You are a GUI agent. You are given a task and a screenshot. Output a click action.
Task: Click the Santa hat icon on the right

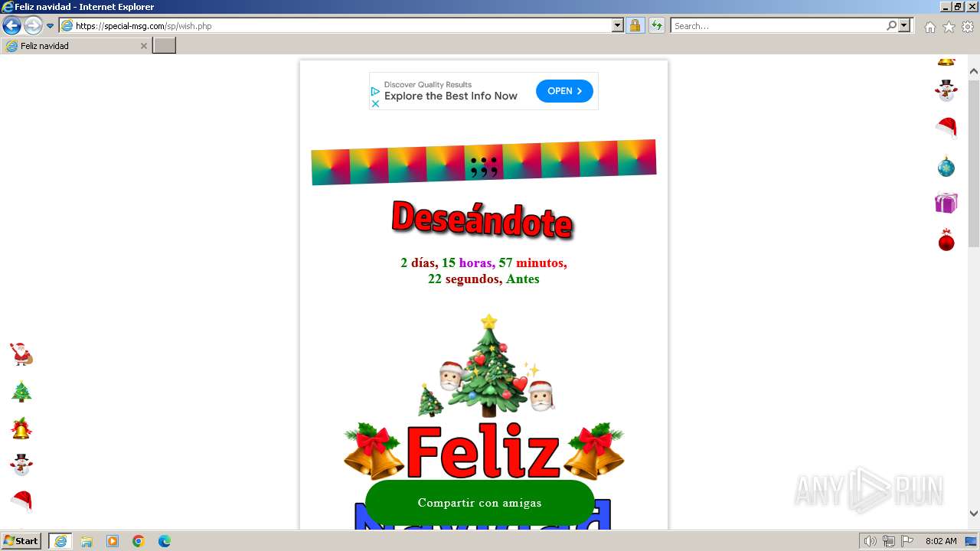coord(946,128)
